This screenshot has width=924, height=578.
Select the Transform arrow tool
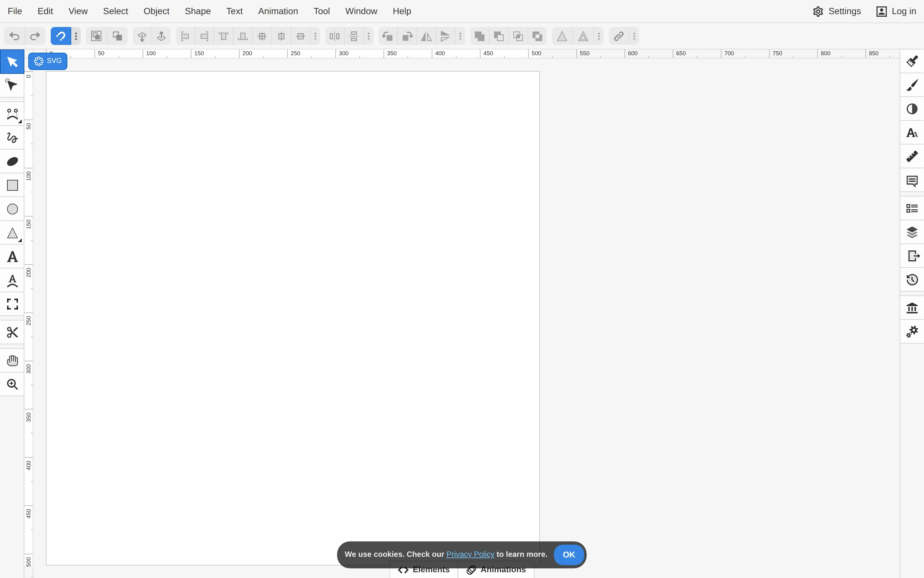click(x=12, y=62)
